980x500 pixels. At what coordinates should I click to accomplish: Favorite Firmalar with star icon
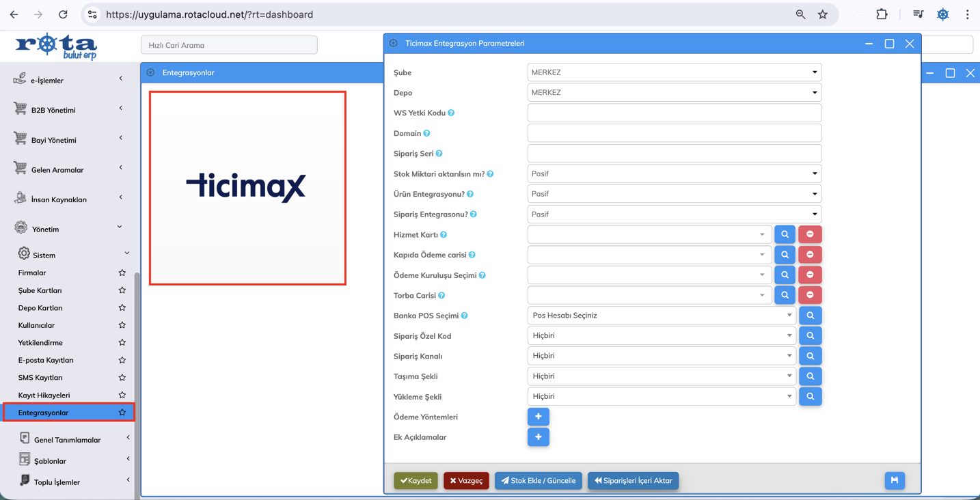click(122, 273)
